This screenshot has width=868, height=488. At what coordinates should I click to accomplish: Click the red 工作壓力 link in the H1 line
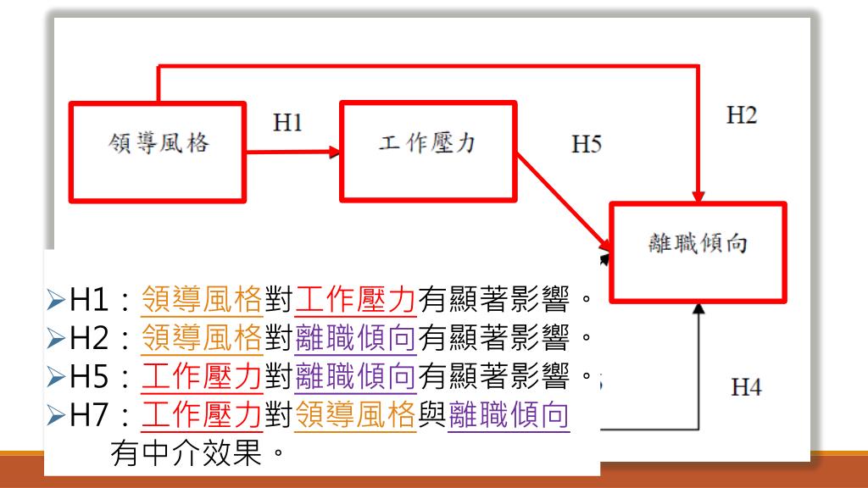coord(355,300)
